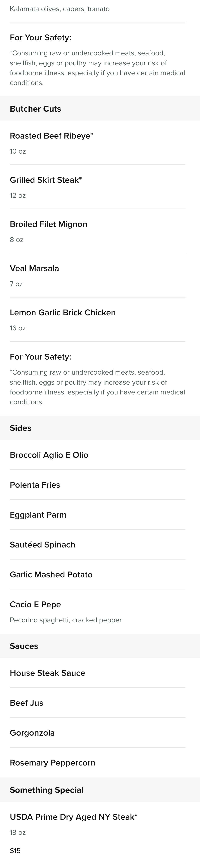Open the Broccoli Aglio E Olio side
The width and height of the screenshot is (200, 868).
tap(97, 455)
